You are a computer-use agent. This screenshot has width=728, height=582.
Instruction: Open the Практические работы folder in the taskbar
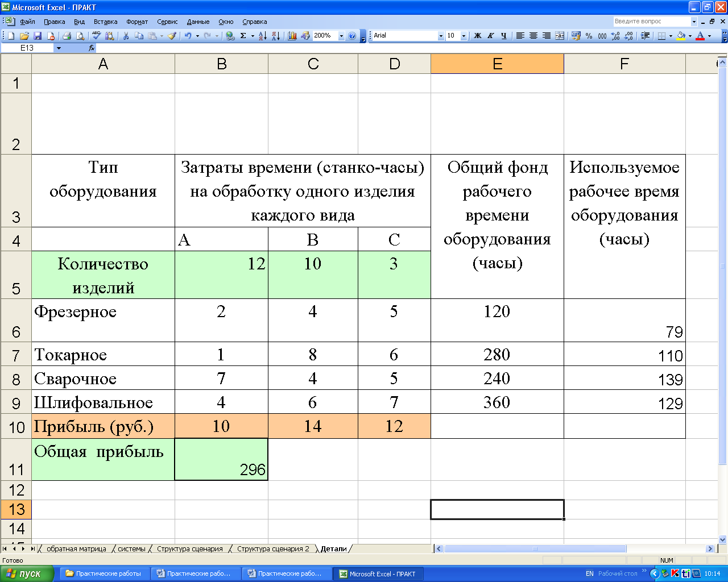coord(105,573)
